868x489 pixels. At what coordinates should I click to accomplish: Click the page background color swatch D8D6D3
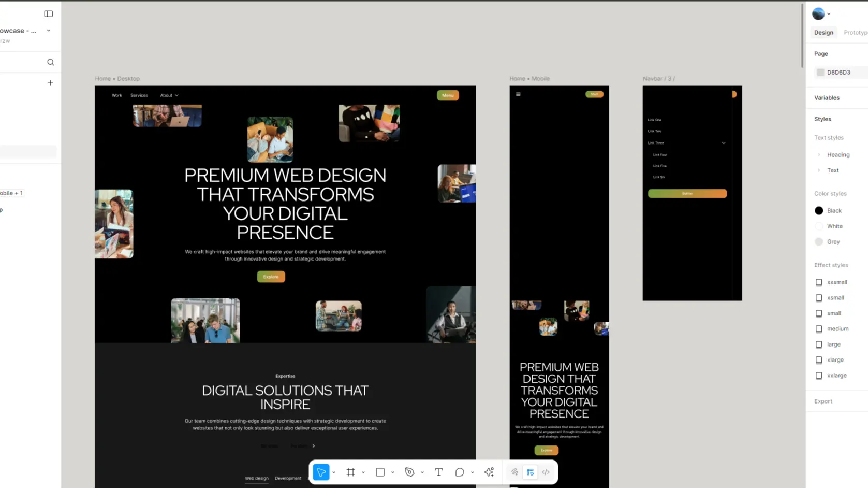click(820, 73)
